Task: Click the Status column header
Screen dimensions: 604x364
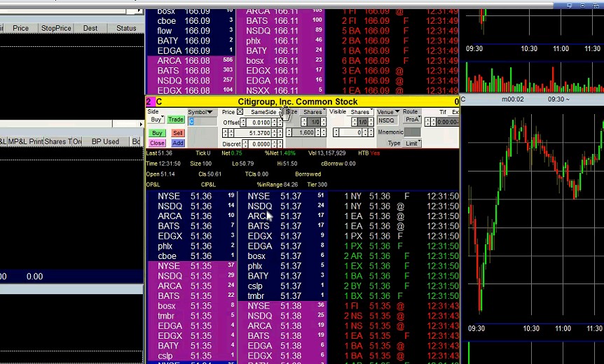Action: pyautogui.click(x=126, y=28)
